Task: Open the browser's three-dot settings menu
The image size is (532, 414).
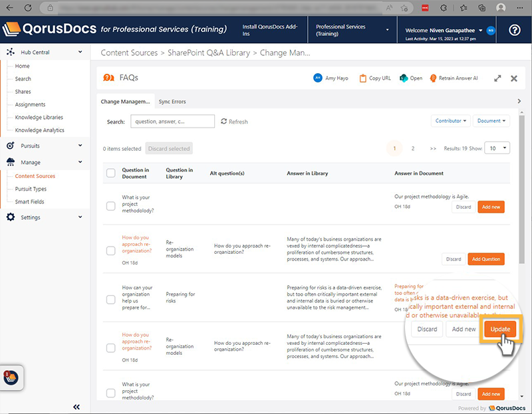Action: pyautogui.click(x=520, y=8)
